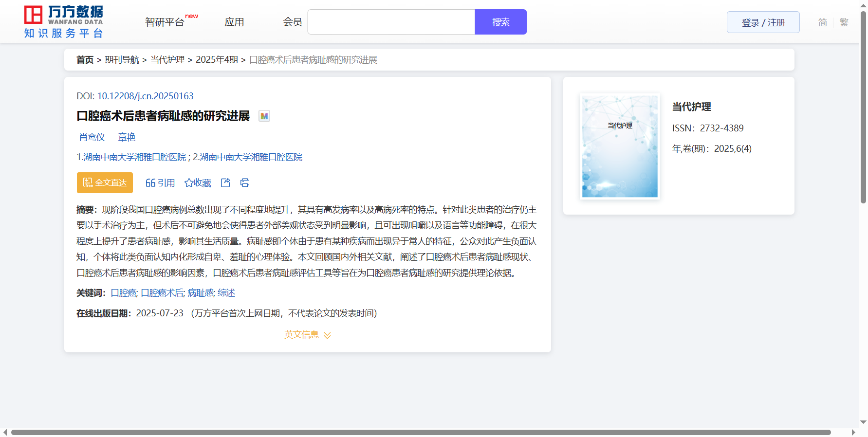This screenshot has height=437, width=868.
Task: Click the 登录 / 注册 button
Action: [763, 22]
